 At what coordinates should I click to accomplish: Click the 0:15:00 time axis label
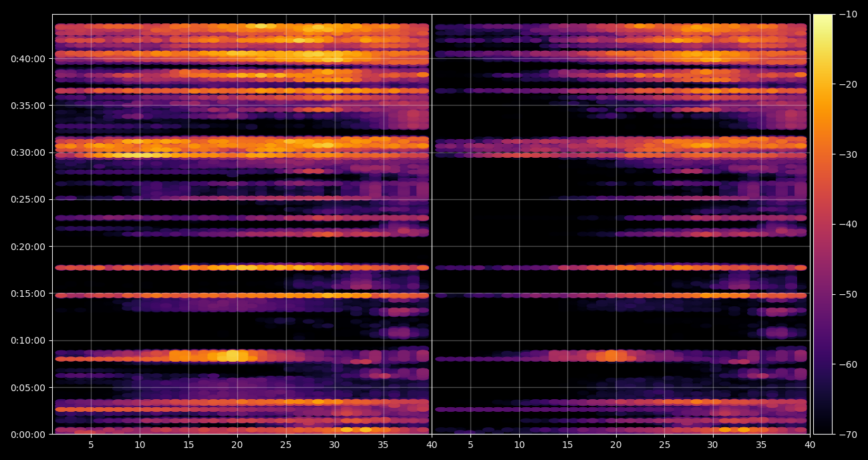click(x=27, y=294)
